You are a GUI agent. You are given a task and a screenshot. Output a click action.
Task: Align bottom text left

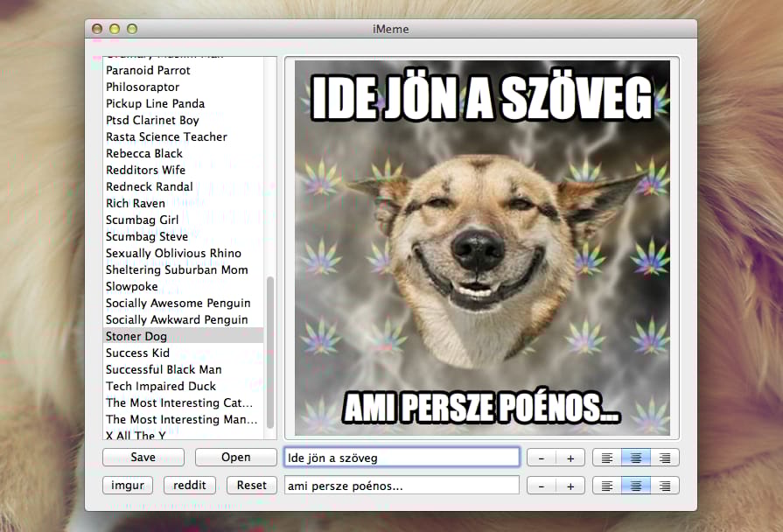(607, 486)
